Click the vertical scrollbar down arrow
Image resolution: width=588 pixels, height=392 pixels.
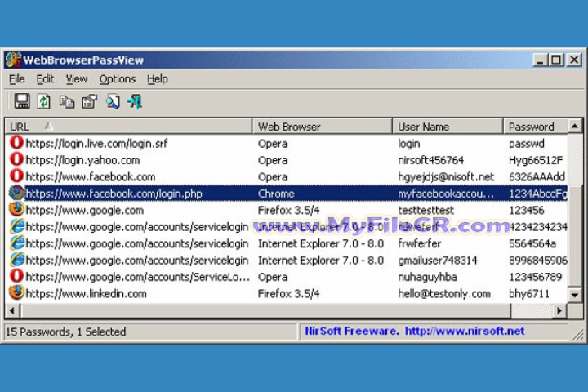pos(575,295)
